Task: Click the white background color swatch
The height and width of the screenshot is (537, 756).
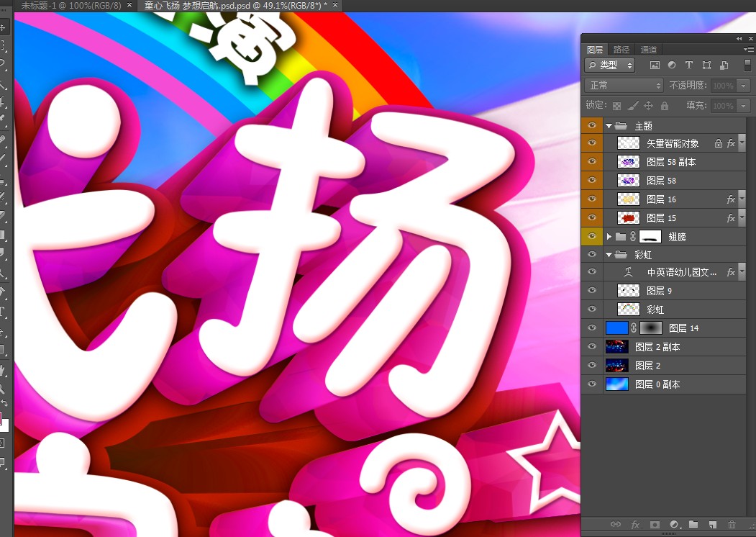Action: [x=4, y=426]
